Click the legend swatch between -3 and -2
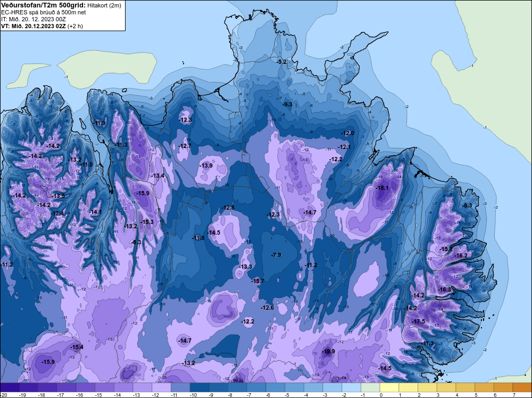This screenshot has height=398, width=532. pos(332,387)
